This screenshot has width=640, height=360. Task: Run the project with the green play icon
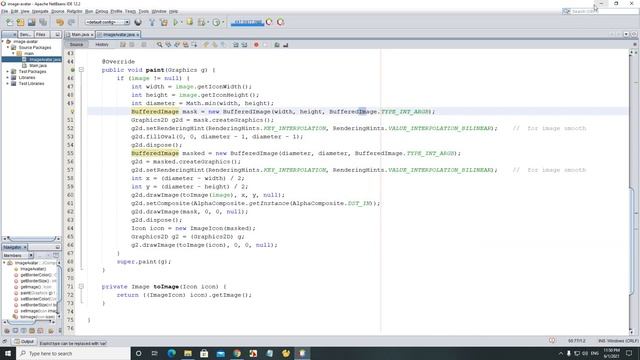[x=176, y=22]
